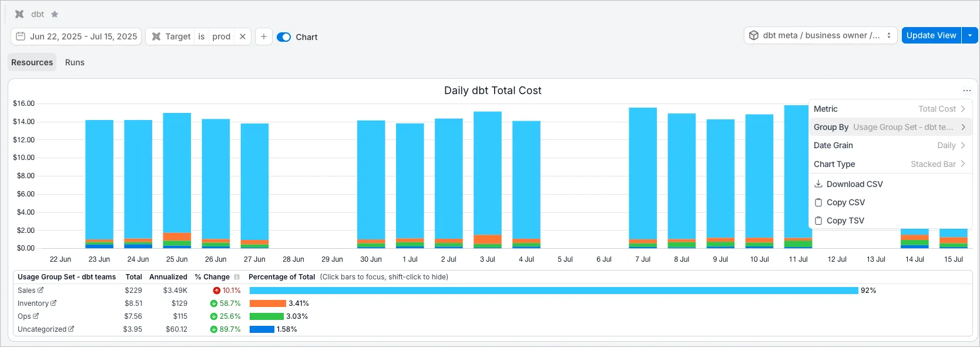The height and width of the screenshot is (347, 980).
Task: Click the red up-arrow change icon for Sales
Action: 216,291
